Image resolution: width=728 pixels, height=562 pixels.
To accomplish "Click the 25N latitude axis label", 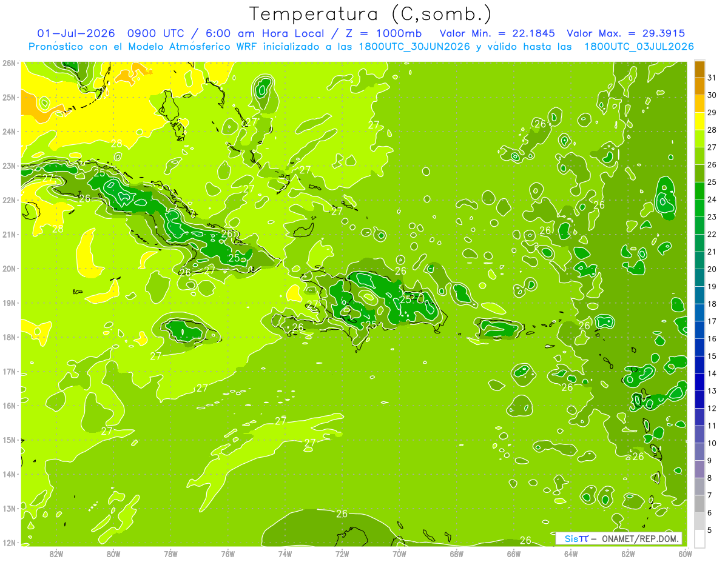I will point(9,97).
